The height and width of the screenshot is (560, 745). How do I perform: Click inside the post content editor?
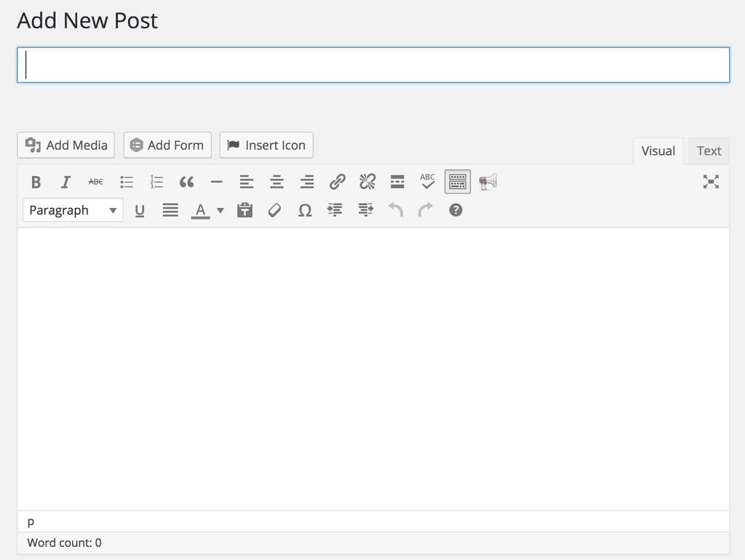373,369
